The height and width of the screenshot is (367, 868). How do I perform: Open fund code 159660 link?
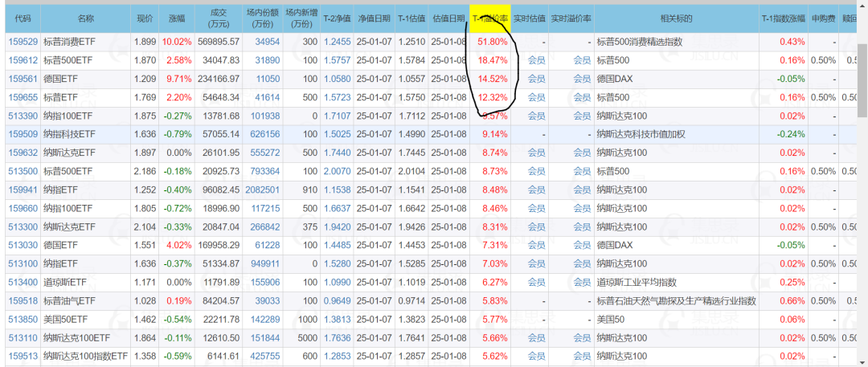click(23, 208)
